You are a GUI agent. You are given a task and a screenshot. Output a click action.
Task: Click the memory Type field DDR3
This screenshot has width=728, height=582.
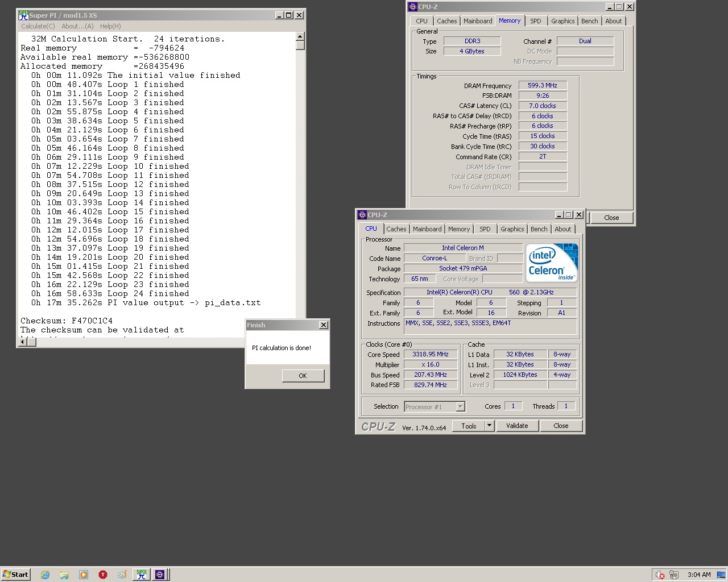[472, 41]
